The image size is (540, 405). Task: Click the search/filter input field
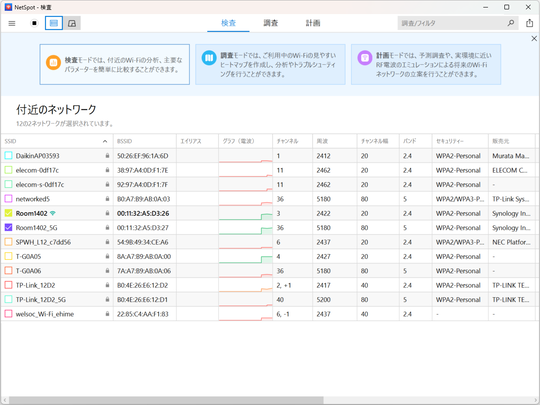click(x=452, y=23)
